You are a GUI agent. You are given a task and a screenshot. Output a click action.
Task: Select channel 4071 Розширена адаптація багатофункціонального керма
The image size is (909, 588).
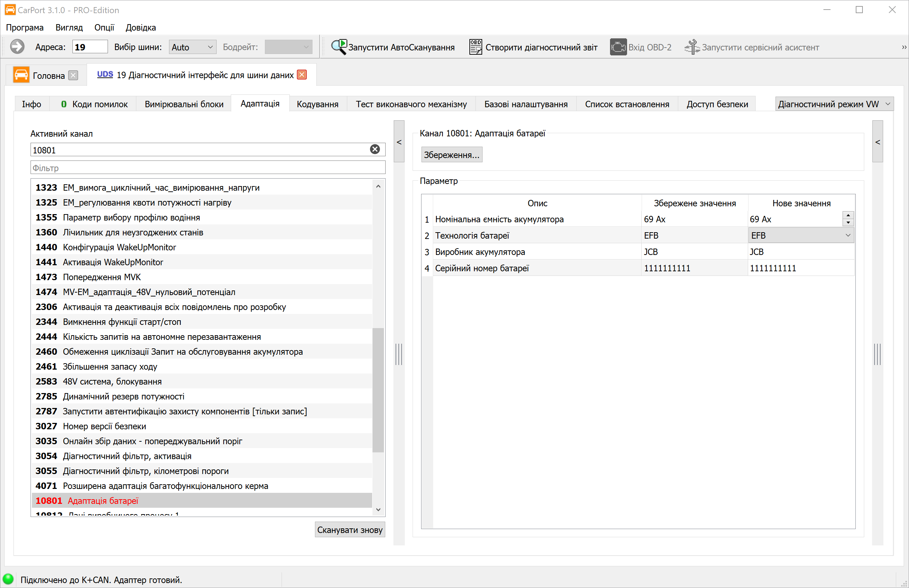(x=202, y=486)
